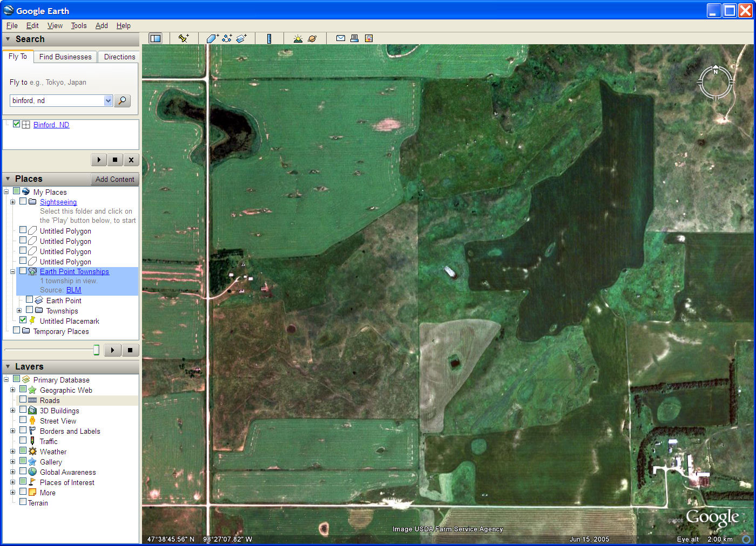
Task: Switch to the Directions tab
Action: pos(119,57)
